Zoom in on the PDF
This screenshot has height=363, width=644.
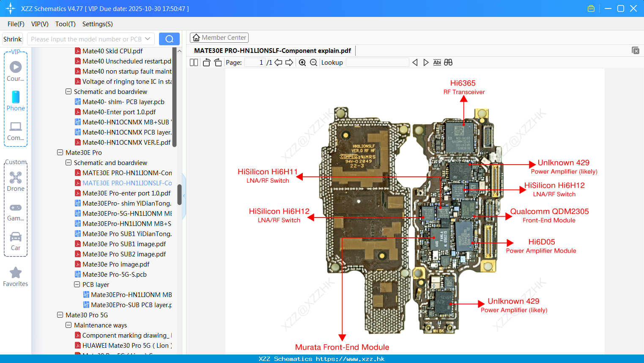point(302,62)
